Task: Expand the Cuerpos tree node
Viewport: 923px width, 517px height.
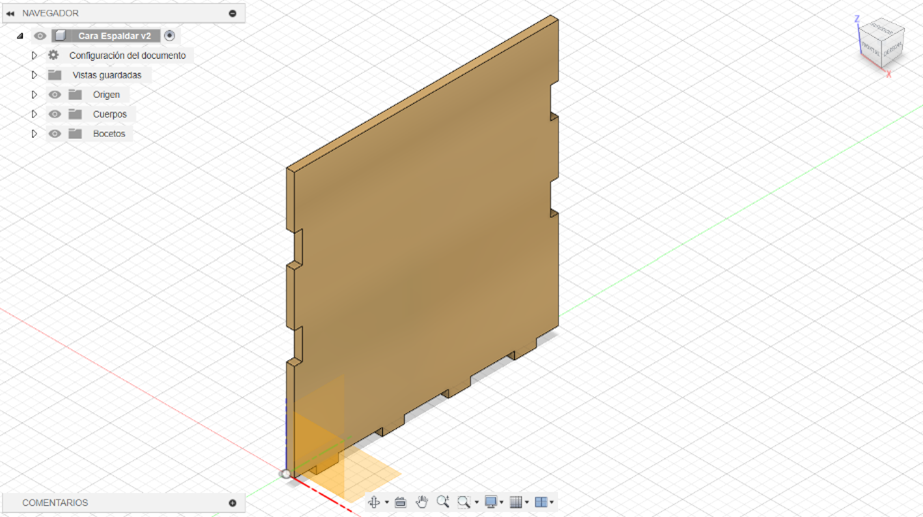Action: coord(34,114)
